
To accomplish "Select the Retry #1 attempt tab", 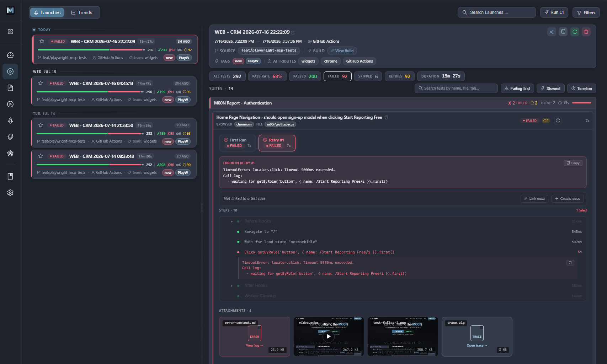I will tap(277, 143).
